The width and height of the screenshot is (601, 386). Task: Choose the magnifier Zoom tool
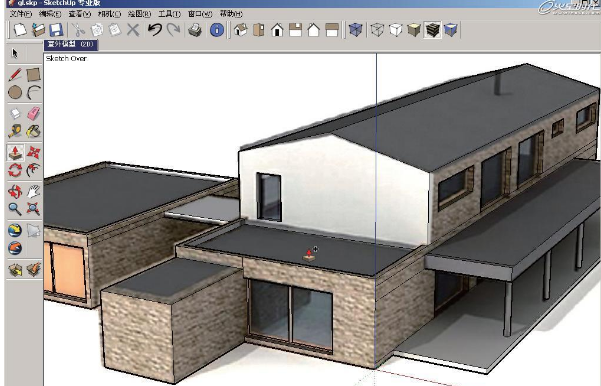point(15,209)
